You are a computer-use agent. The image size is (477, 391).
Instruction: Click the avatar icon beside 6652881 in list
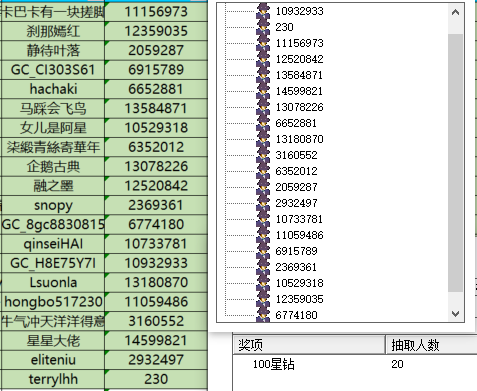click(263, 123)
